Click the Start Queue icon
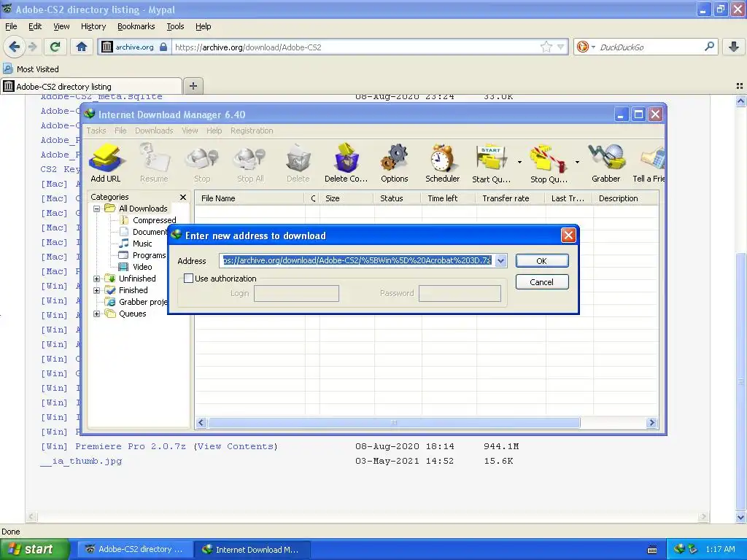Image resolution: width=747 pixels, height=560 pixels. coord(491,163)
